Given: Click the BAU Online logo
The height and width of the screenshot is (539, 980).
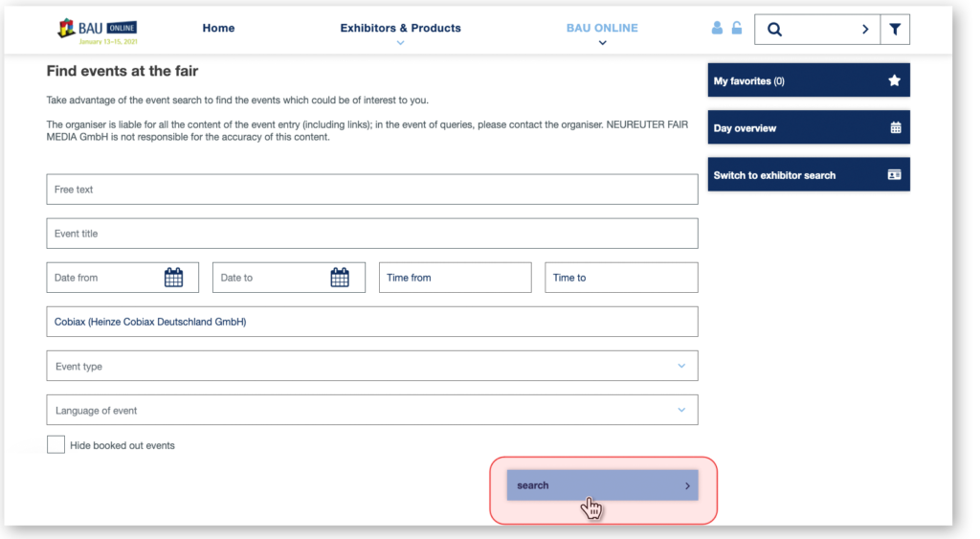Looking at the screenshot, I should [98, 31].
